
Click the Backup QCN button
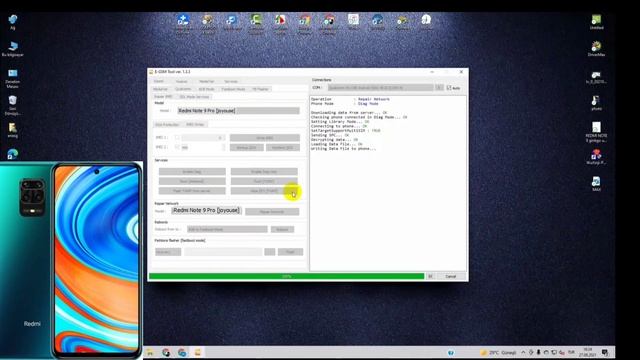click(247, 147)
